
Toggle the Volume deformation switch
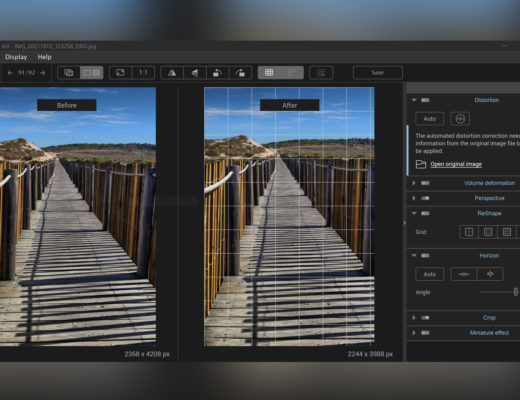(425, 183)
